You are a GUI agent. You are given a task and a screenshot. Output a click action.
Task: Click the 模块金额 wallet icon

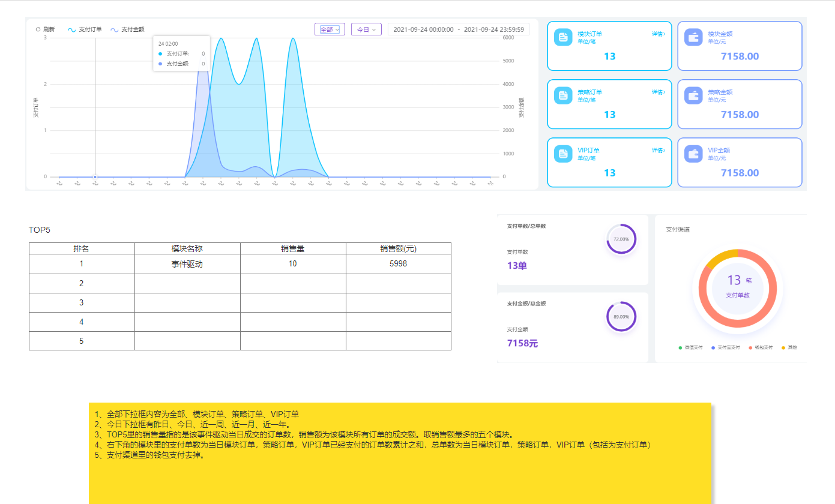pyautogui.click(x=693, y=37)
